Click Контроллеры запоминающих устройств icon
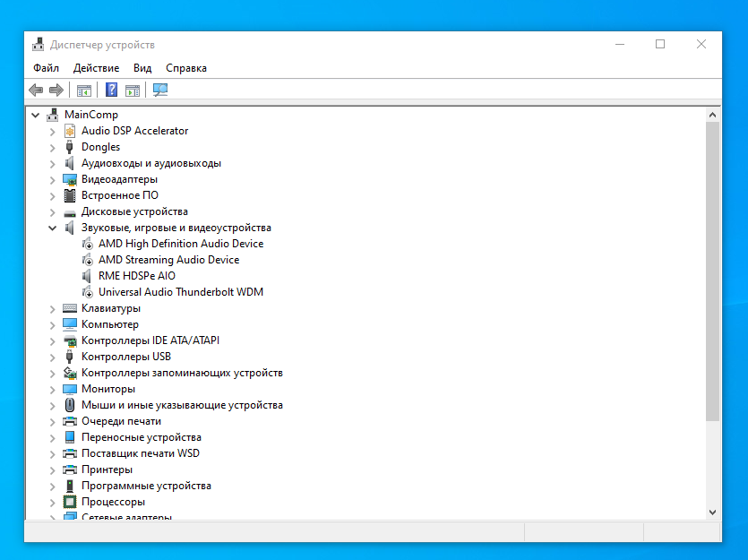The width and height of the screenshot is (748, 560). tap(70, 373)
